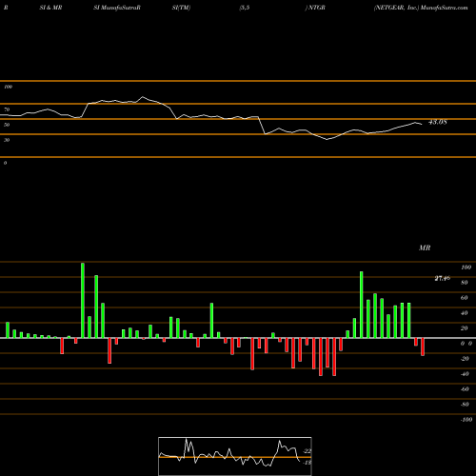Viewport: 476px width, 476px height.
Task: Click the '(NETGEAR, Inc.) MunafaSutra.com' title text
Action: coord(421,8)
